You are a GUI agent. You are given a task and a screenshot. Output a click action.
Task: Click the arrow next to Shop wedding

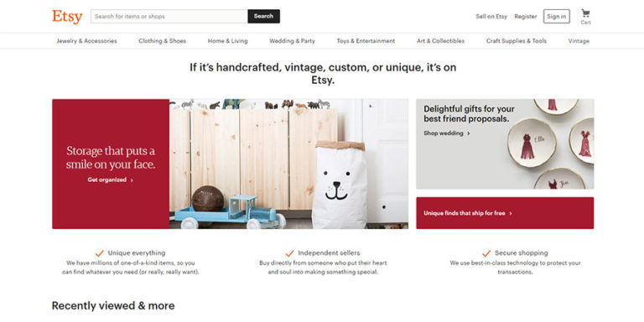(469, 133)
